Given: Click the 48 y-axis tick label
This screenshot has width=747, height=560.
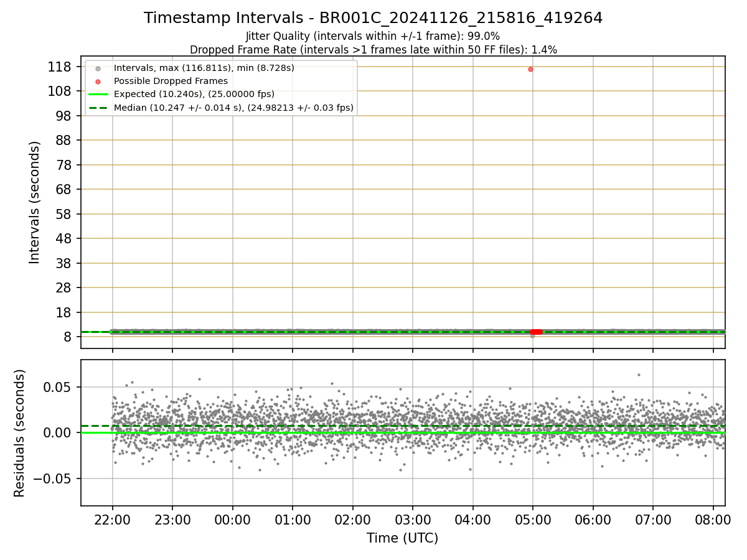Looking at the screenshot, I should click(x=64, y=238).
